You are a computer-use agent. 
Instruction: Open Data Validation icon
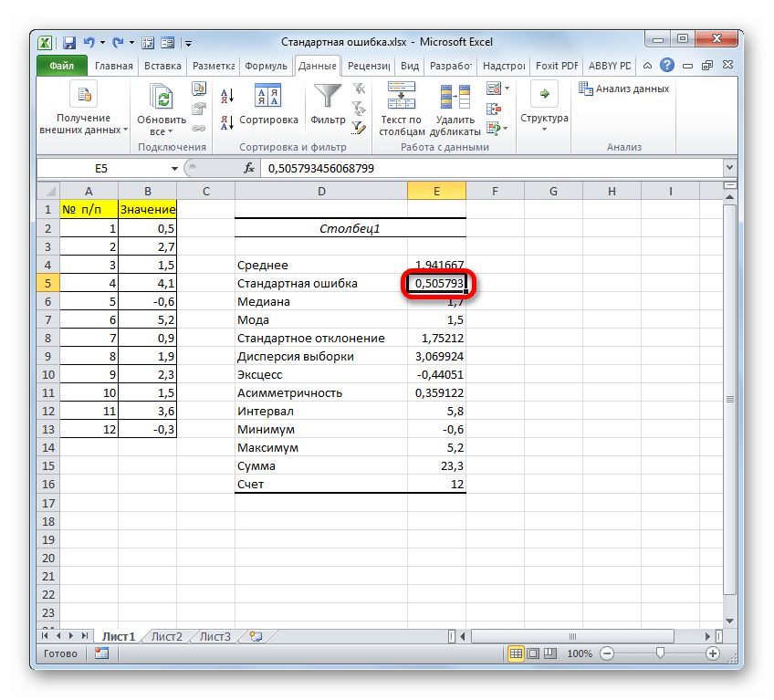[494, 89]
